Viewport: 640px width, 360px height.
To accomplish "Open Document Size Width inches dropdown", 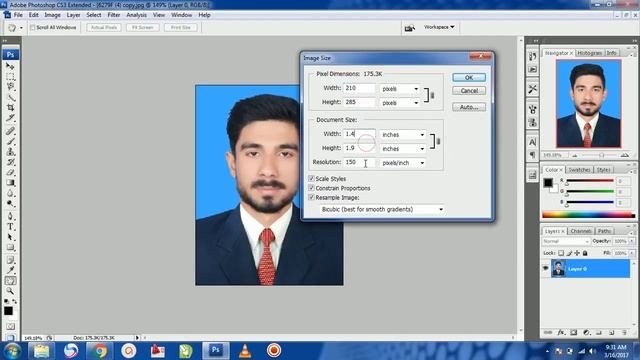I will (402, 134).
